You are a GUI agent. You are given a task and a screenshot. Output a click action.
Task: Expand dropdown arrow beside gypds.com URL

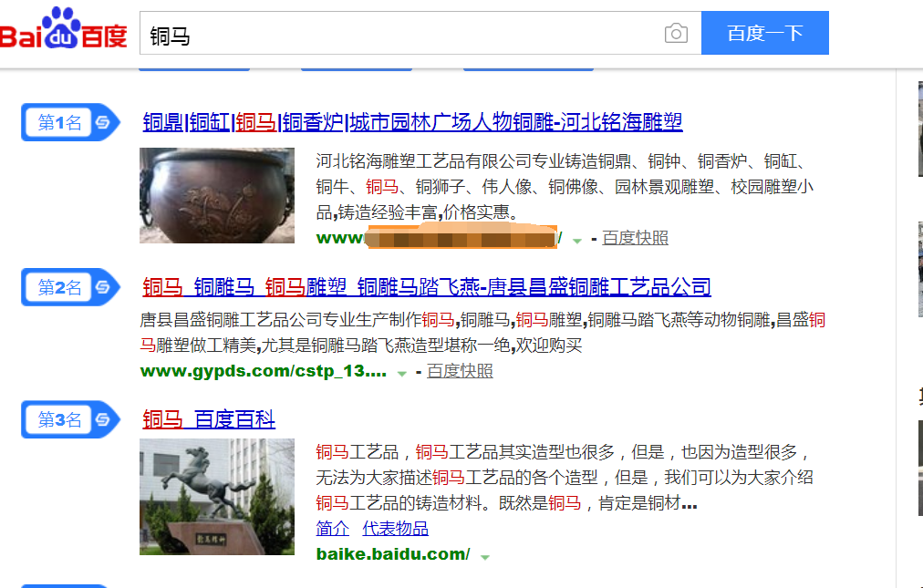[x=402, y=373]
